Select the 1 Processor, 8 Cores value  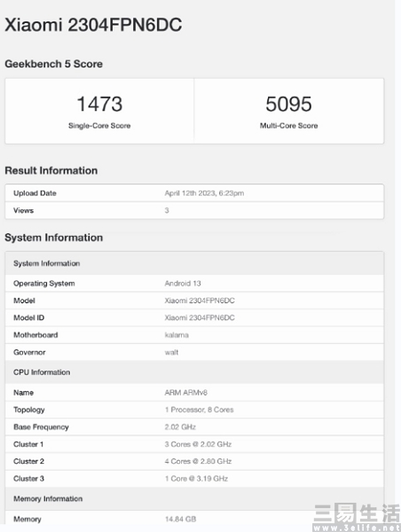[200, 410]
